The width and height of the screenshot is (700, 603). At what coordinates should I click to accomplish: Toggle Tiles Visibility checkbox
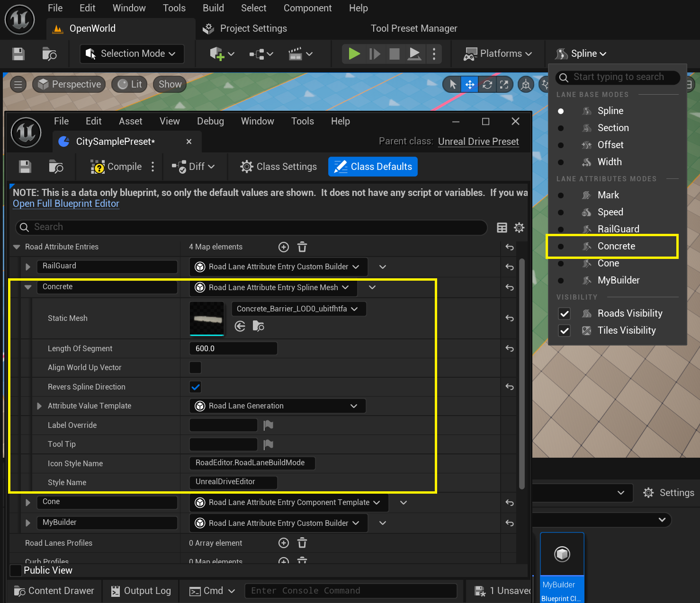(564, 330)
